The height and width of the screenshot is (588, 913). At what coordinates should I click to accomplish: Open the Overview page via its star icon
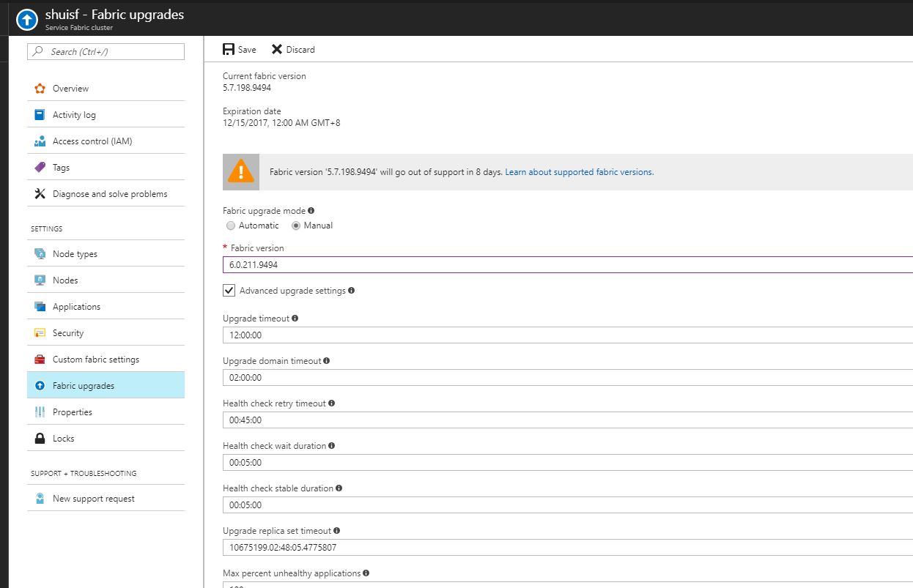click(x=40, y=88)
